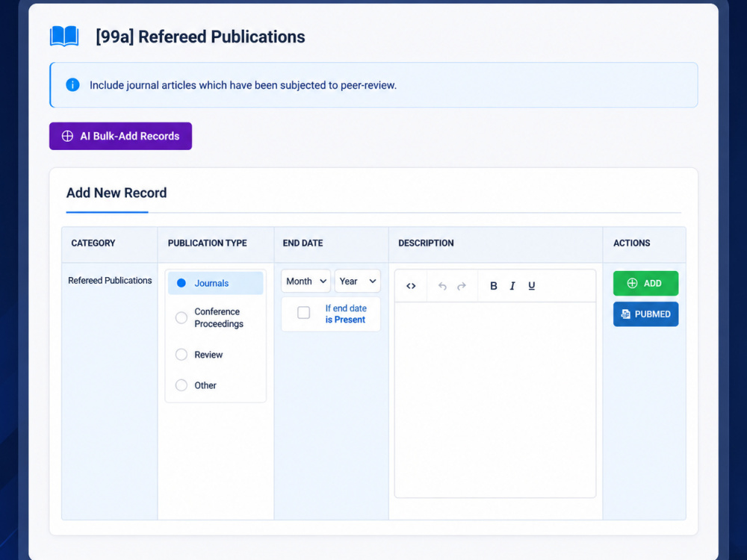Viewport: 747px width, 560px height.
Task: Click the '[99a] Refereed Publications' title
Action: 200,37
